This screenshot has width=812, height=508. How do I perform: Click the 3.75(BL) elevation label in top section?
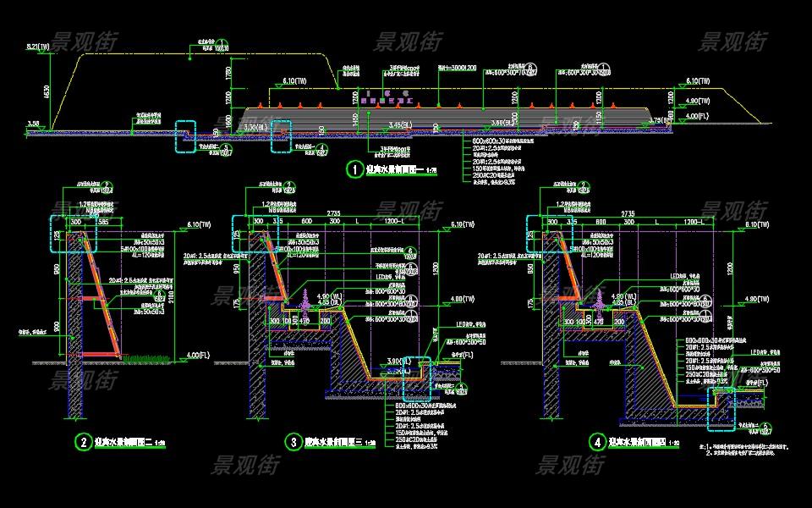click(x=666, y=120)
